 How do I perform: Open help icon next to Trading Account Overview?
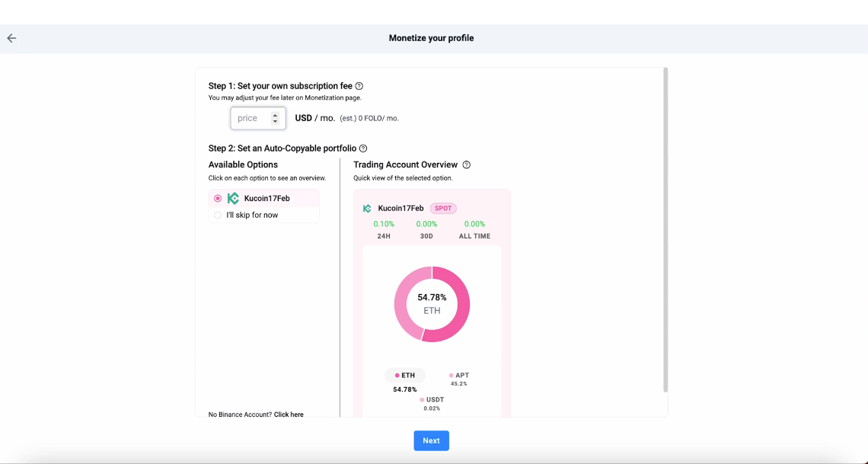pyautogui.click(x=467, y=165)
